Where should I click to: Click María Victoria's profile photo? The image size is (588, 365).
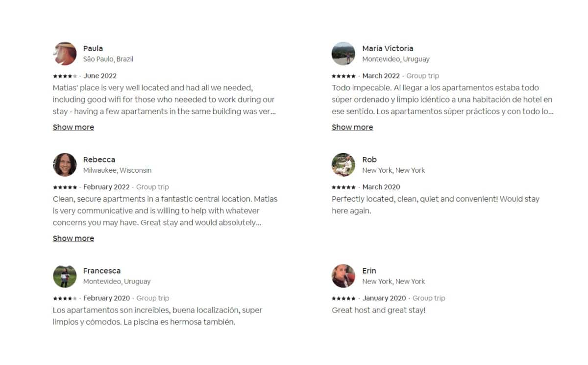343,53
